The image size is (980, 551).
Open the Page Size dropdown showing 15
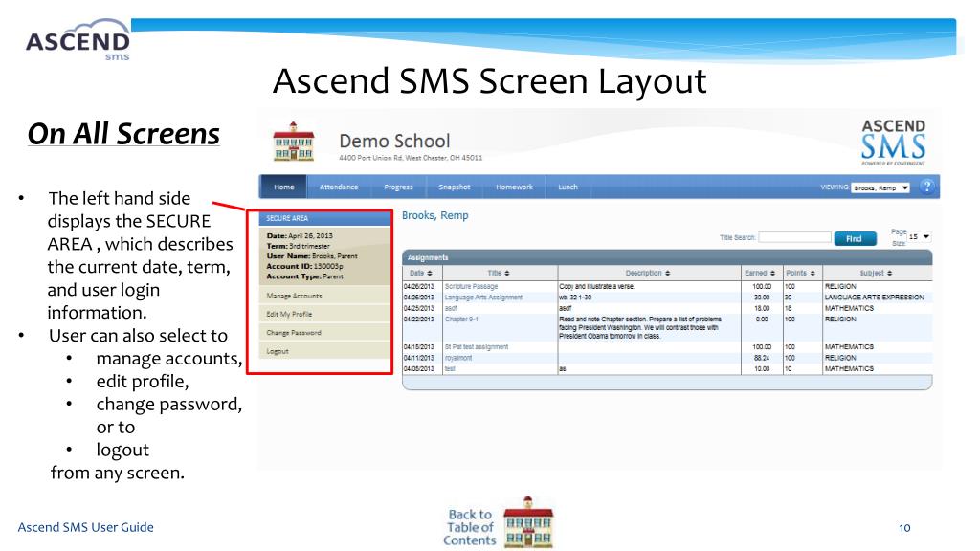920,237
